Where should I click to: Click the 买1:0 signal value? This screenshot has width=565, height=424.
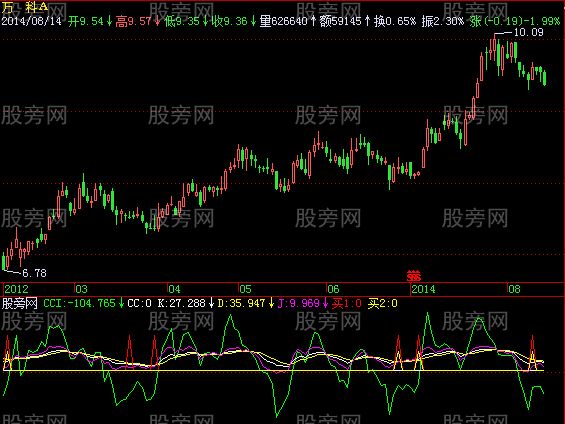click(347, 303)
